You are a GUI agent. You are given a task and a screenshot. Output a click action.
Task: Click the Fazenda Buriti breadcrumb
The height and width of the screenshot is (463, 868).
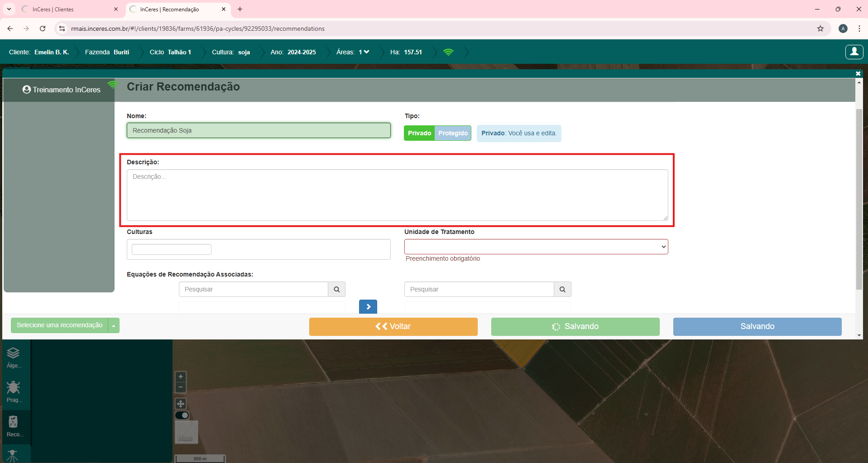point(107,52)
